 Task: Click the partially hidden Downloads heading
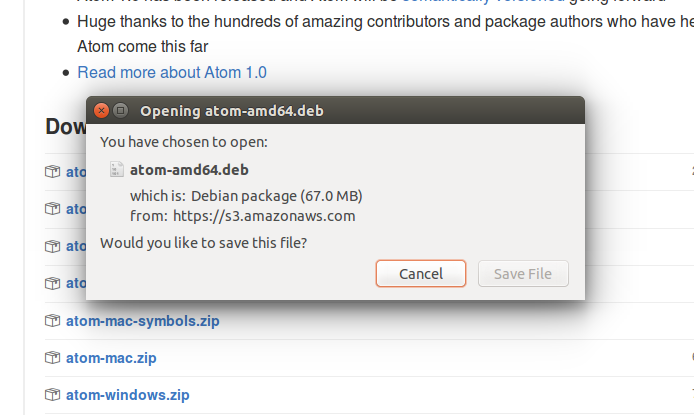(x=66, y=127)
